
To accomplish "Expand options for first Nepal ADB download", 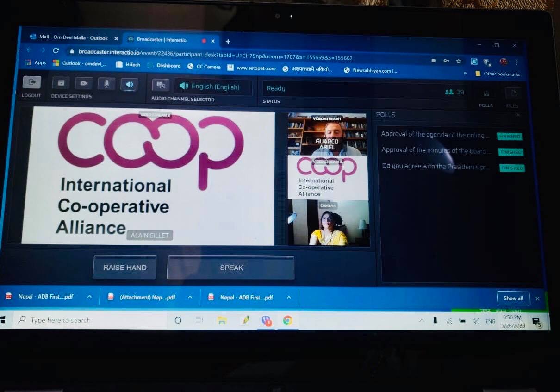I will [x=89, y=297].
